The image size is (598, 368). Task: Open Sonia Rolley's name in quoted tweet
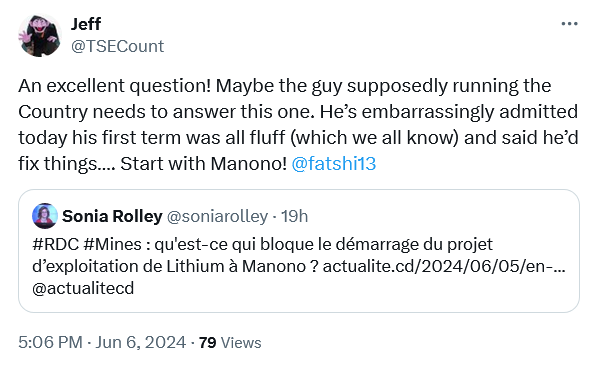click(x=112, y=216)
